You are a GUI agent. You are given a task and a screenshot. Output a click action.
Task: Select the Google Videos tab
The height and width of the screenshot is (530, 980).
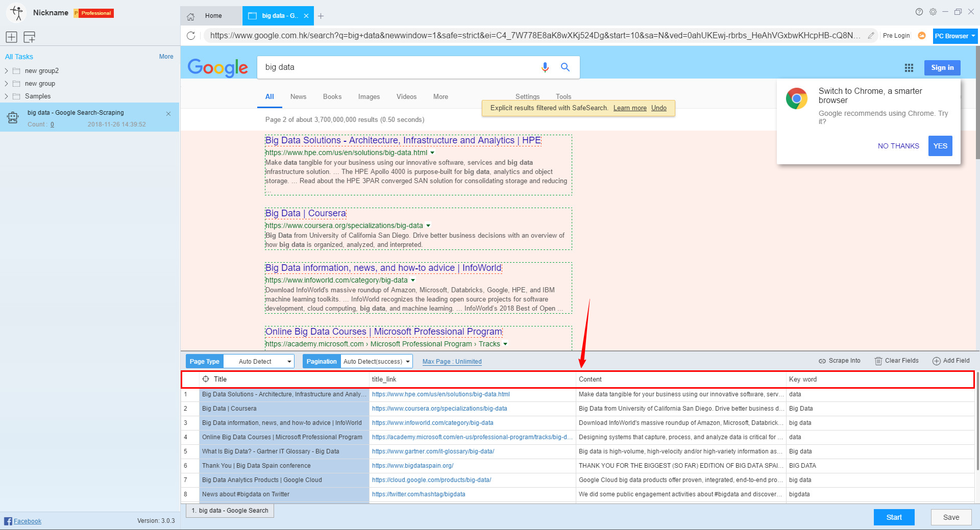pos(406,97)
